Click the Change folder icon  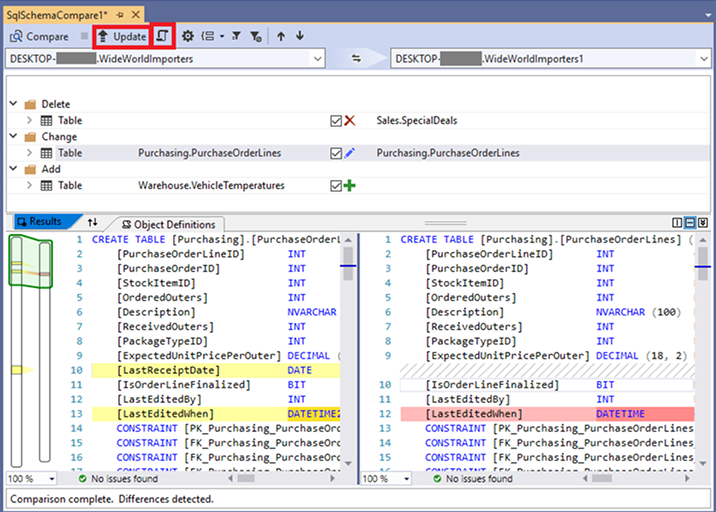[30, 137]
